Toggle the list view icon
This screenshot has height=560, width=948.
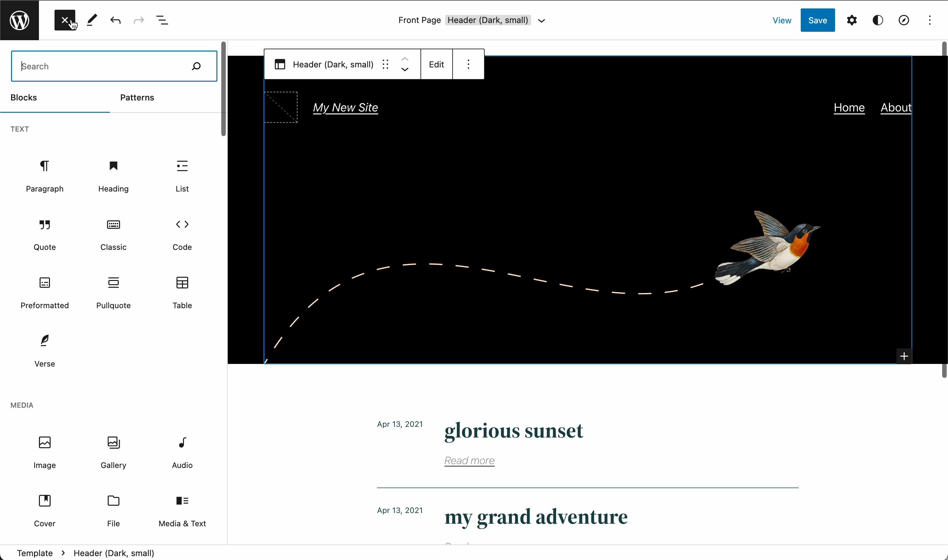pyautogui.click(x=162, y=20)
